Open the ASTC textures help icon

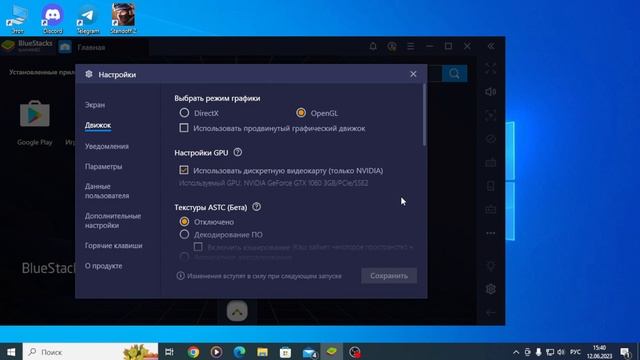(256, 207)
